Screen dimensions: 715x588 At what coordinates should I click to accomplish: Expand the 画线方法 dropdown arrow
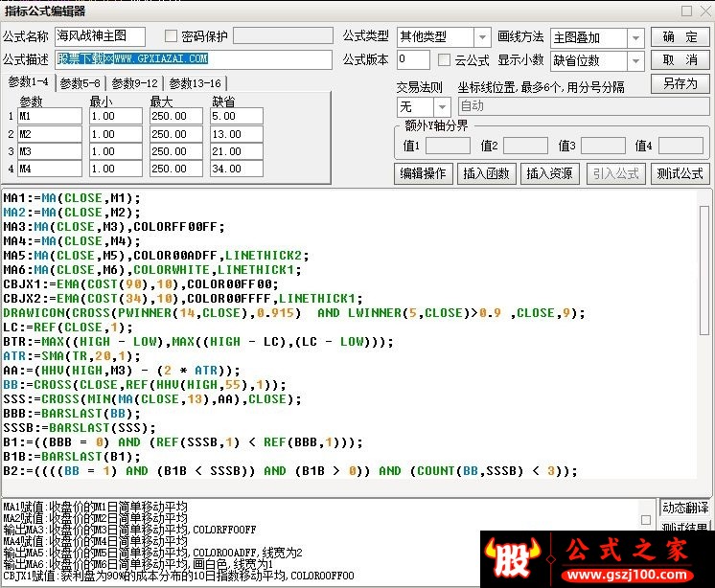tap(635, 38)
